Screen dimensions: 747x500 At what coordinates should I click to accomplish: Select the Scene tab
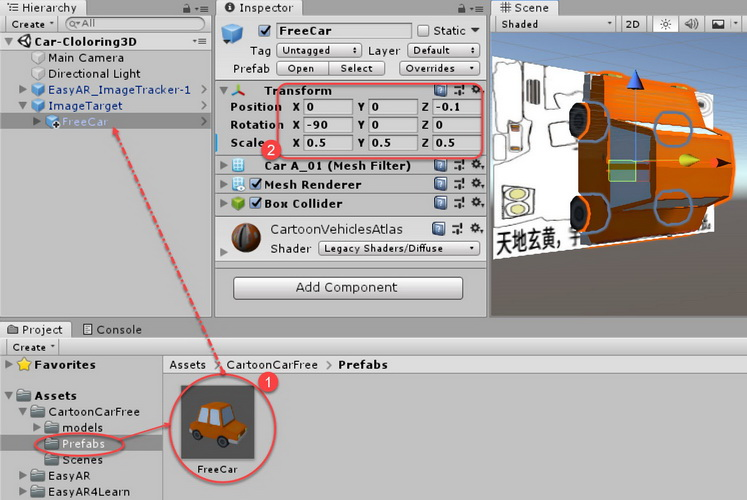(524, 8)
